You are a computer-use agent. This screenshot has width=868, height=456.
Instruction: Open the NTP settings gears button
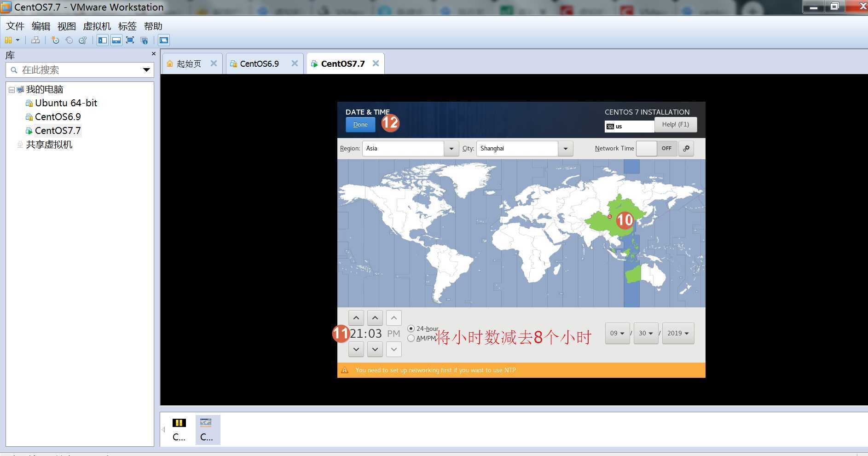pos(686,149)
